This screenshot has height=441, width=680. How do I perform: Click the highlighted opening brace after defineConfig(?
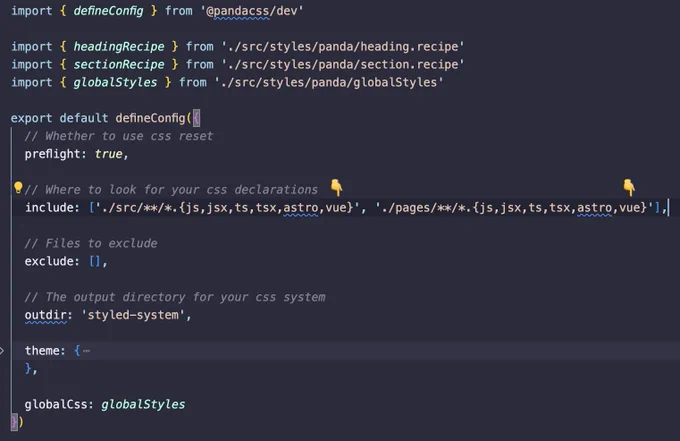(196, 118)
